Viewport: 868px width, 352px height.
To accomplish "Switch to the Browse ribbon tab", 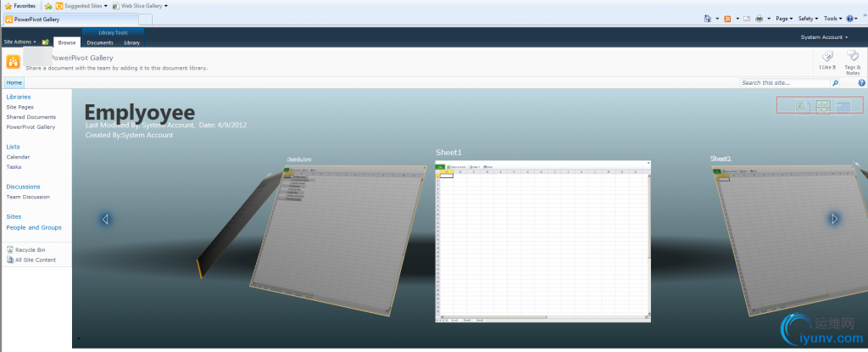I will 67,42.
